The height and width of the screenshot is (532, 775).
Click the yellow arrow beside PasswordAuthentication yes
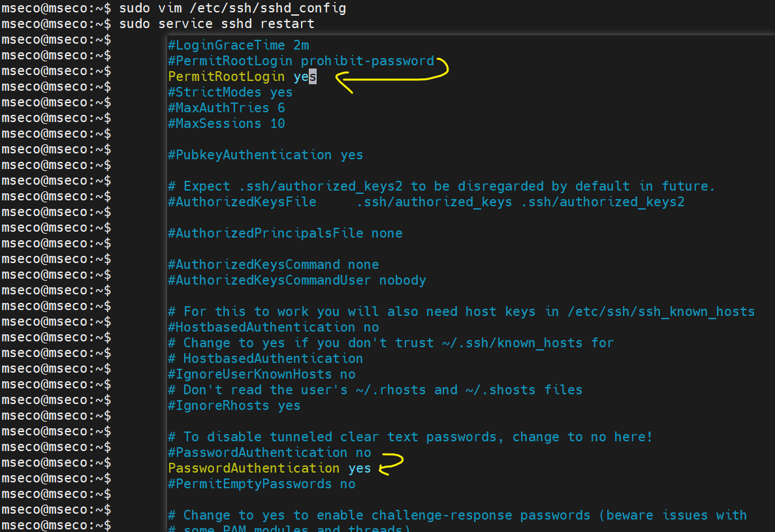coord(392,464)
